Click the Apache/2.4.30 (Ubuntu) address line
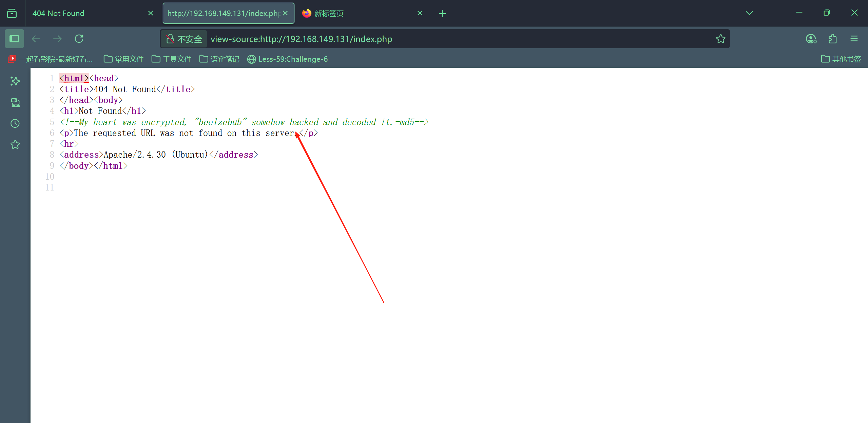The width and height of the screenshot is (868, 423). point(159,155)
